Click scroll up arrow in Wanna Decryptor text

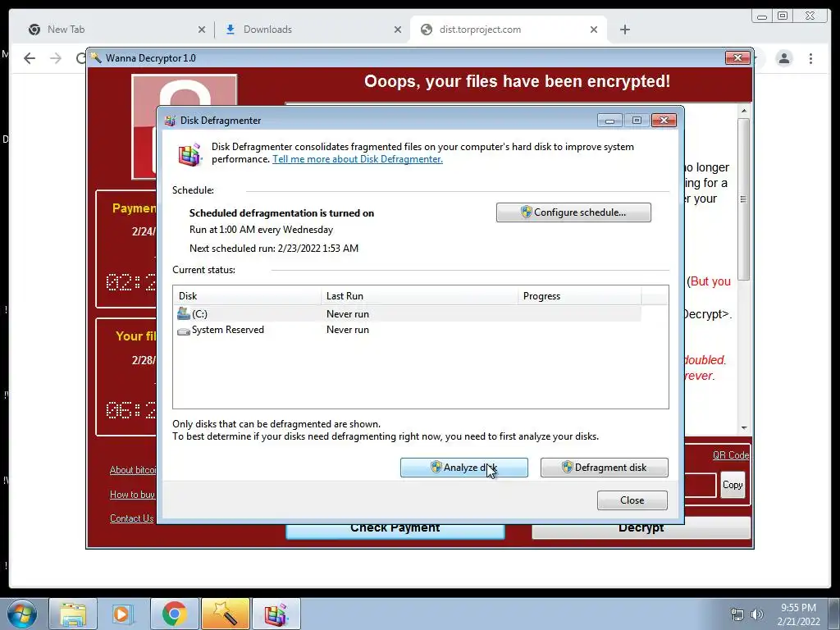(743, 111)
